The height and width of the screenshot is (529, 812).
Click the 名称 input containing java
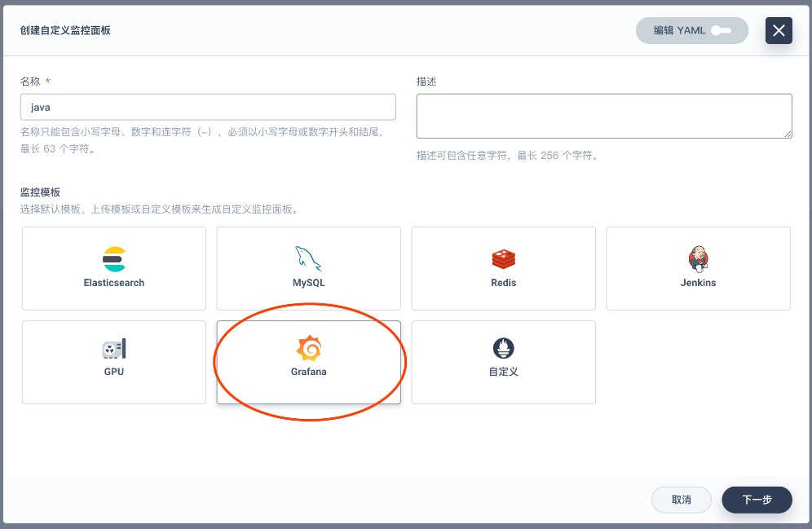click(x=208, y=107)
